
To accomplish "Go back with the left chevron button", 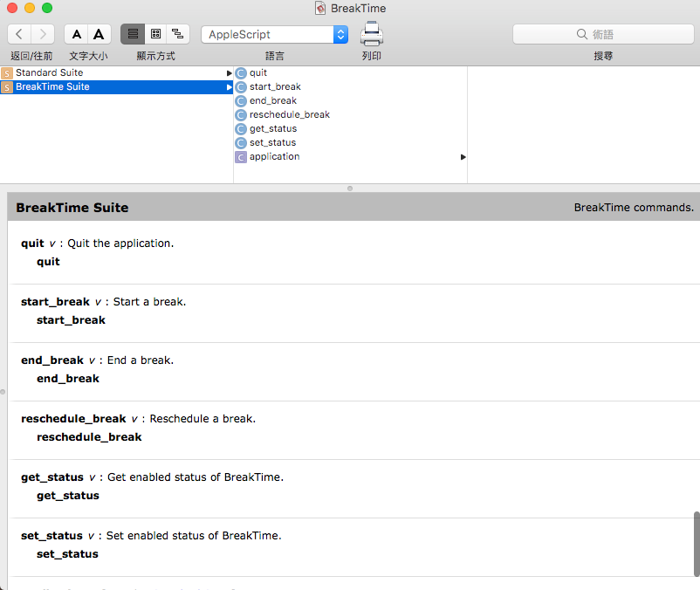I will [19, 34].
